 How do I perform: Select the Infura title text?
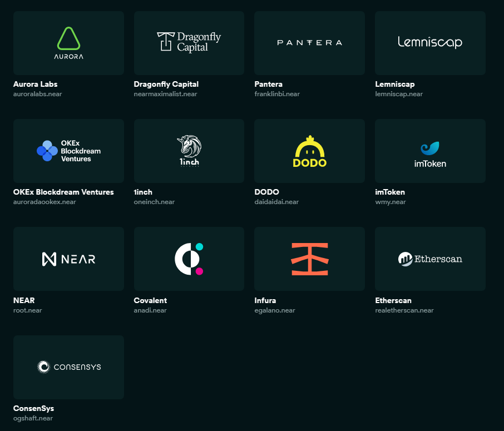pos(265,300)
